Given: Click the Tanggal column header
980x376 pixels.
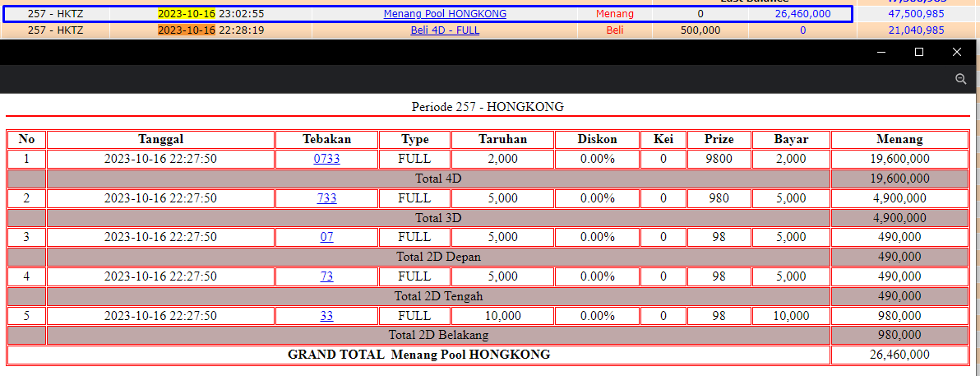Looking at the screenshot, I should (x=160, y=140).
